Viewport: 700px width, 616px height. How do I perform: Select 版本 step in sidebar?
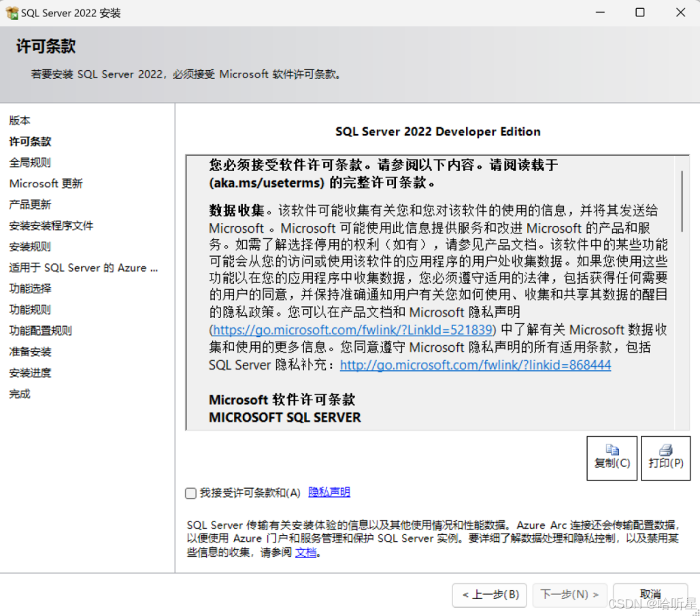click(x=20, y=120)
